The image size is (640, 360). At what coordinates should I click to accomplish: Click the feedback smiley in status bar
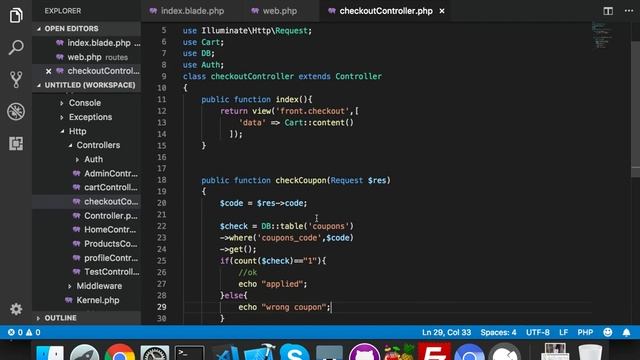point(607,332)
